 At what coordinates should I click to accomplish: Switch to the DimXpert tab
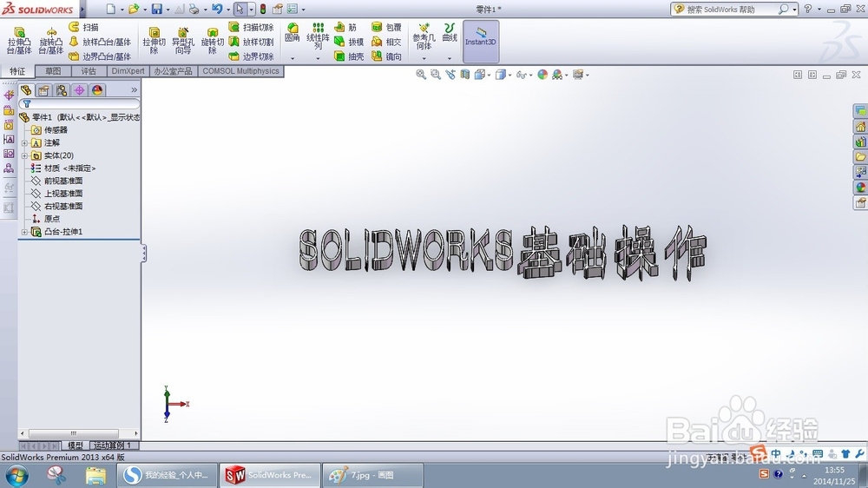pyautogui.click(x=128, y=71)
